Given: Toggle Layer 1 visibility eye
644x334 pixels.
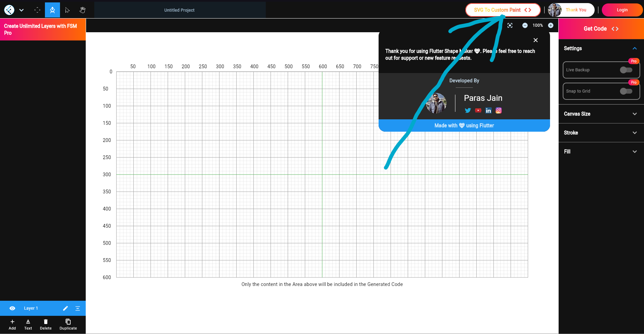Looking at the screenshot, I should click(12, 308).
